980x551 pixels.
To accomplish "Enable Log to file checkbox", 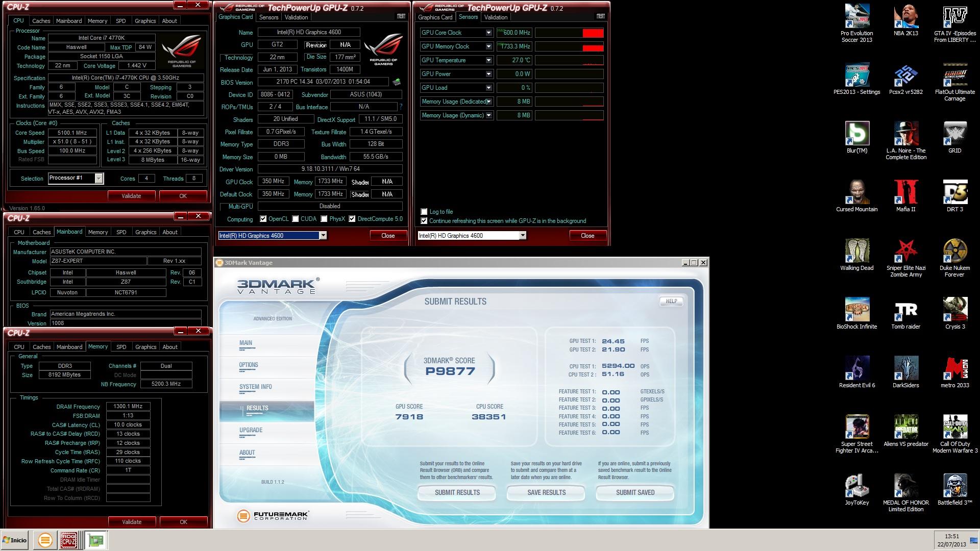I will 424,212.
